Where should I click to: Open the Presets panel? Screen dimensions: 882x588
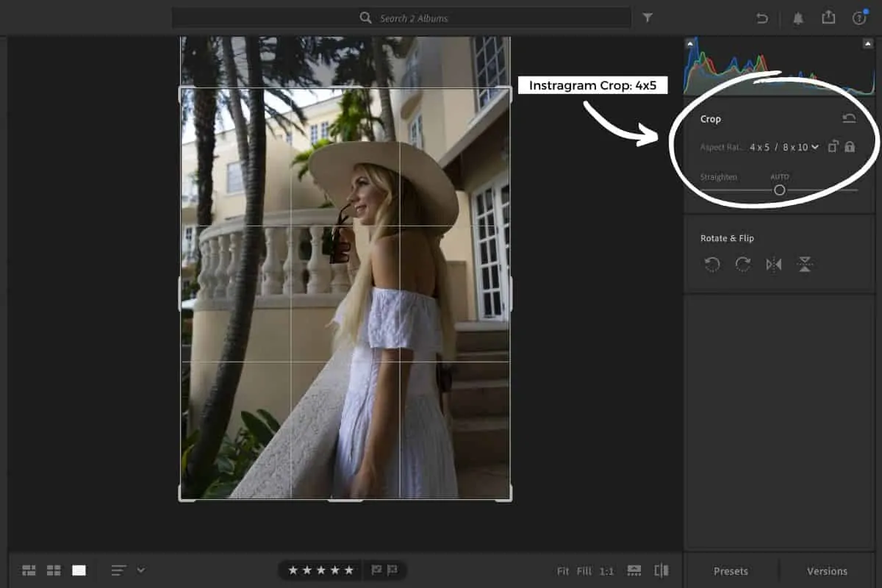[732, 571]
